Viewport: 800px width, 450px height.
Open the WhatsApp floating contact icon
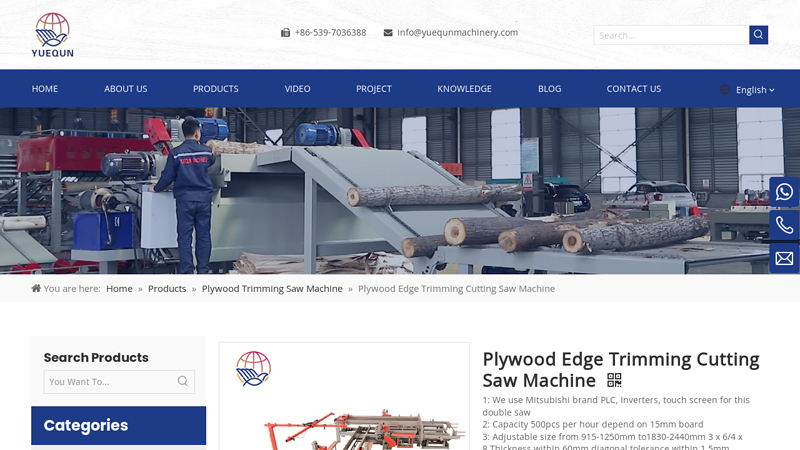[x=784, y=192]
